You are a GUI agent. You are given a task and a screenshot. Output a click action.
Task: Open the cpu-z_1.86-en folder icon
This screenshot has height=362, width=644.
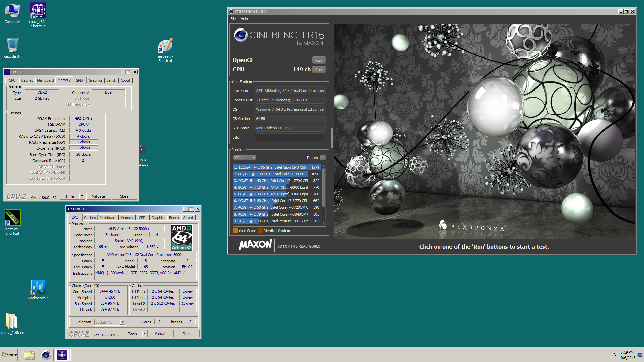point(12,323)
